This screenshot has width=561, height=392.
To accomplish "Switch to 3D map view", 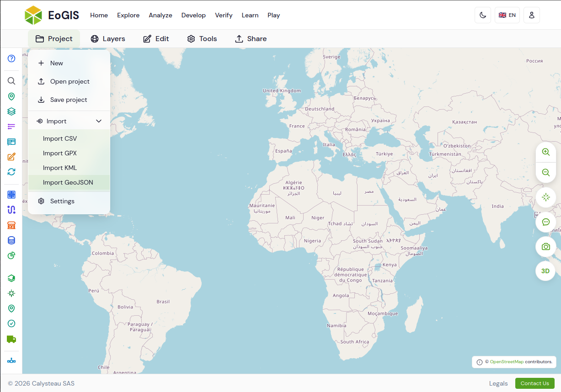I will point(545,271).
